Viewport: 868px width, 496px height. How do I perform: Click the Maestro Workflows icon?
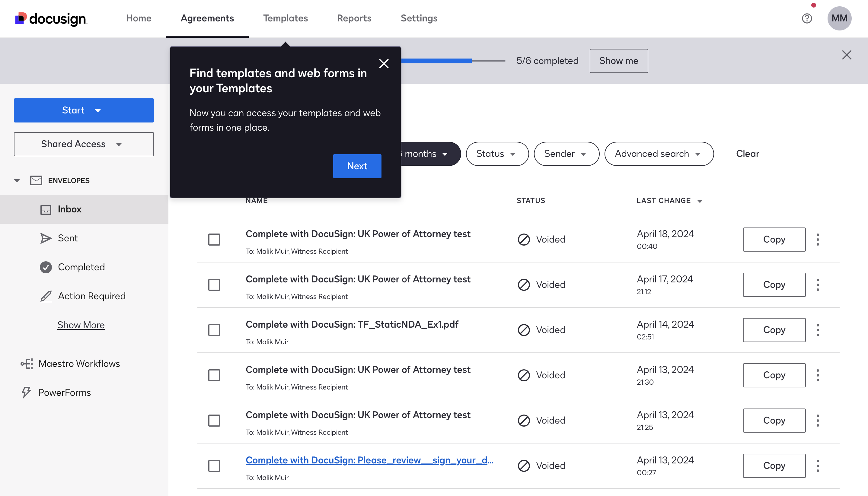click(x=27, y=364)
